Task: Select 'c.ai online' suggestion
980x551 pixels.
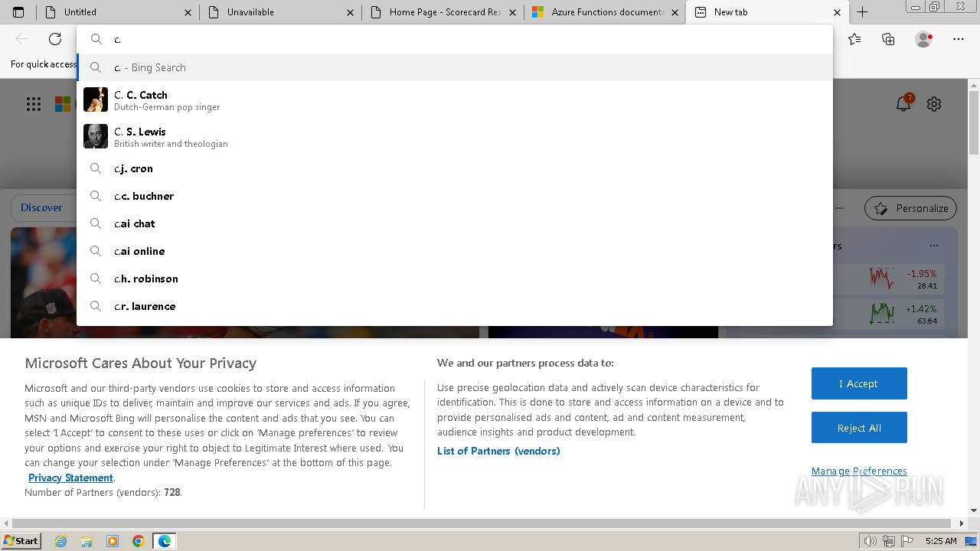Action: tap(455, 251)
